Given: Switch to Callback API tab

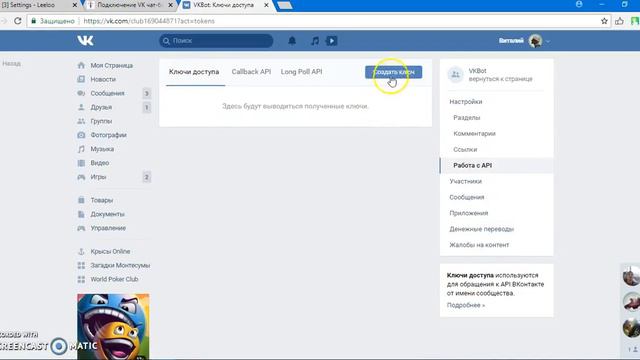Looking at the screenshot, I should [251, 72].
